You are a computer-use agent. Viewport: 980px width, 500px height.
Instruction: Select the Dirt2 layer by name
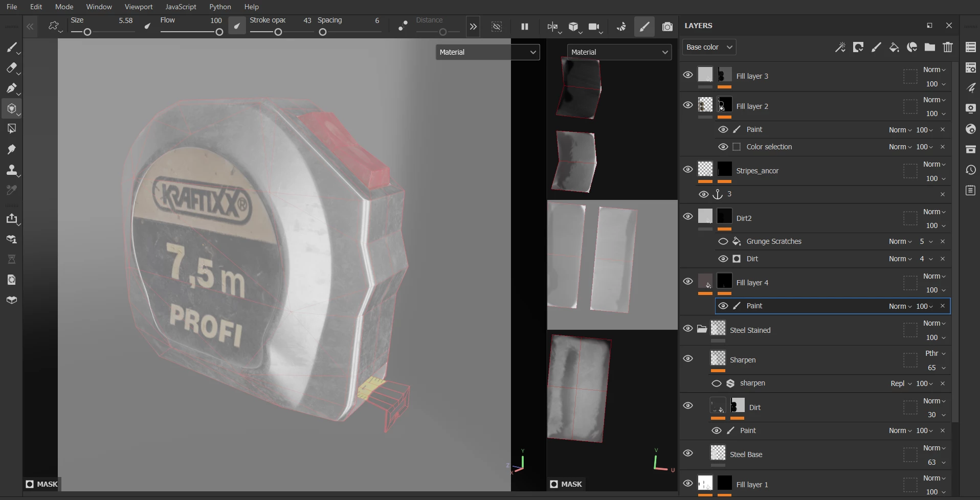(x=744, y=218)
